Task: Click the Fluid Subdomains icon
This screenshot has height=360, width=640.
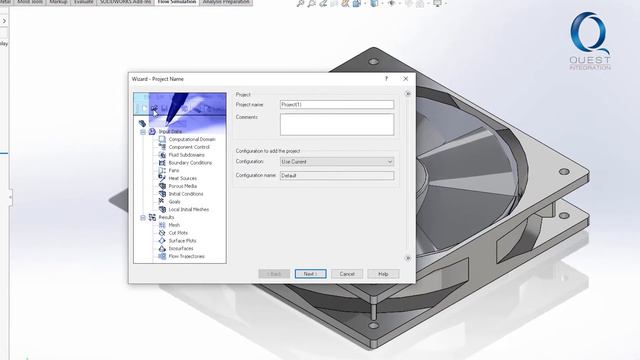Action: 162,155
